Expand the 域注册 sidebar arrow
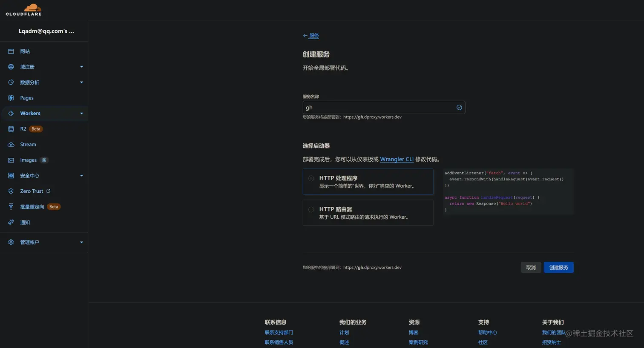 coord(81,67)
